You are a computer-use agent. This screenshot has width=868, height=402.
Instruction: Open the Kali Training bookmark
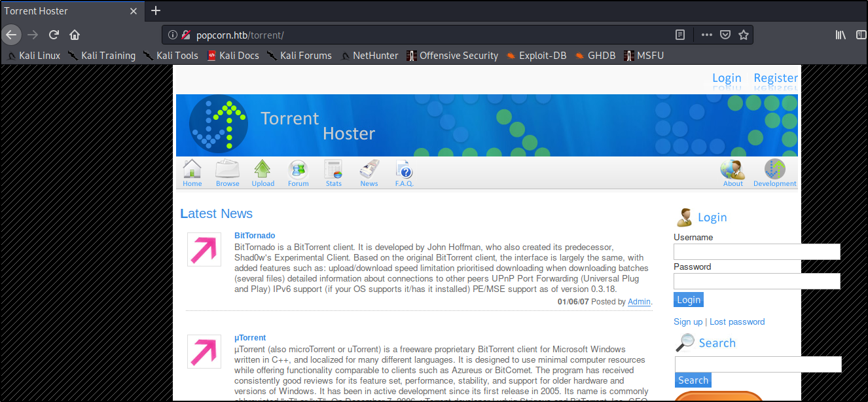click(x=101, y=56)
